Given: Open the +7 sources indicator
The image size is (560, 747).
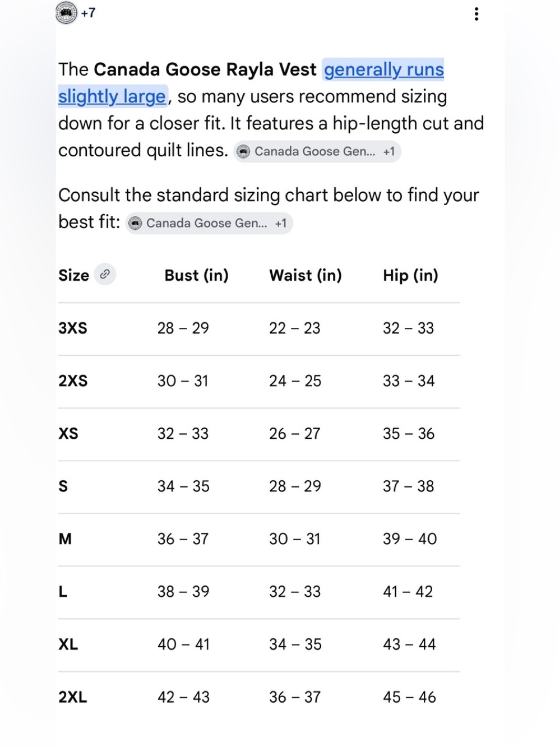Looking at the screenshot, I should click(x=88, y=13).
